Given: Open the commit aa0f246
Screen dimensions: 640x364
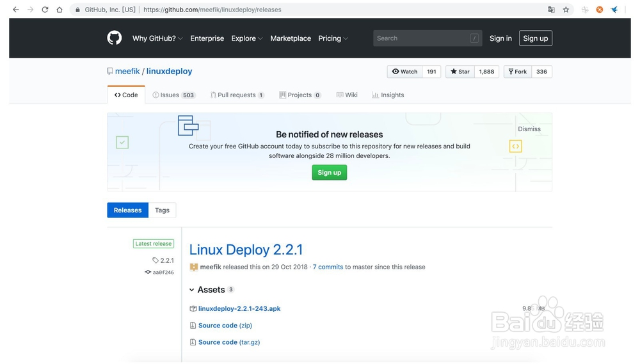Looking at the screenshot, I should (163, 272).
